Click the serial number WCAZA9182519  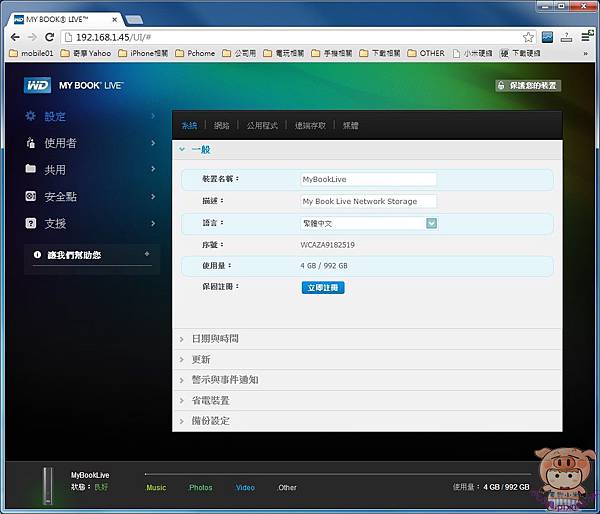click(328, 245)
